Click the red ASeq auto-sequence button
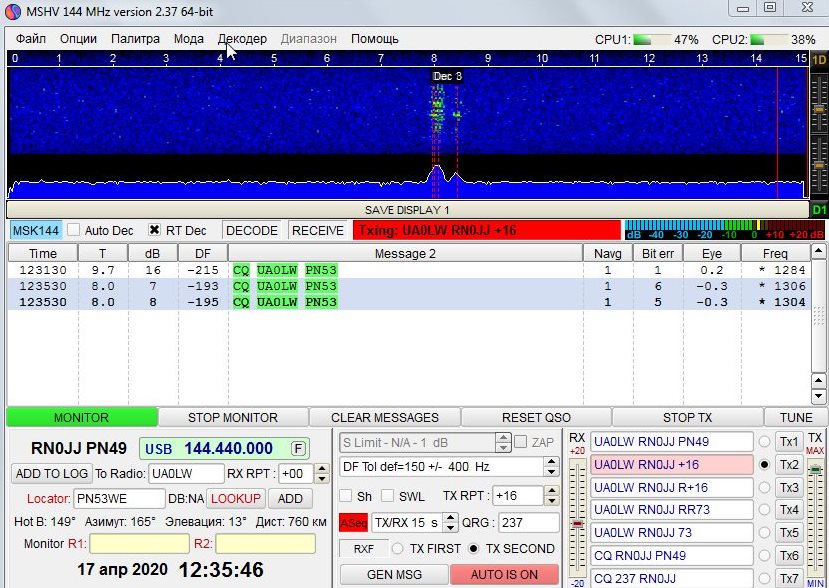The image size is (829, 588). 353,523
